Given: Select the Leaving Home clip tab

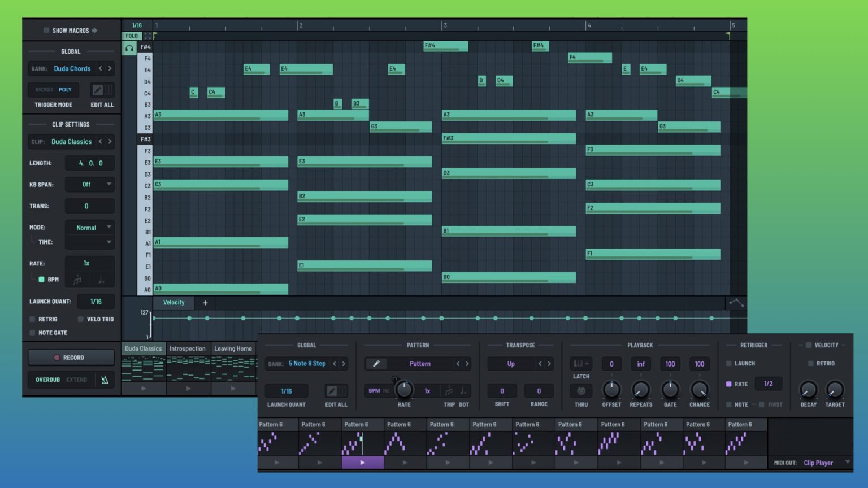Looking at the screenshot, I should (233, 348).
